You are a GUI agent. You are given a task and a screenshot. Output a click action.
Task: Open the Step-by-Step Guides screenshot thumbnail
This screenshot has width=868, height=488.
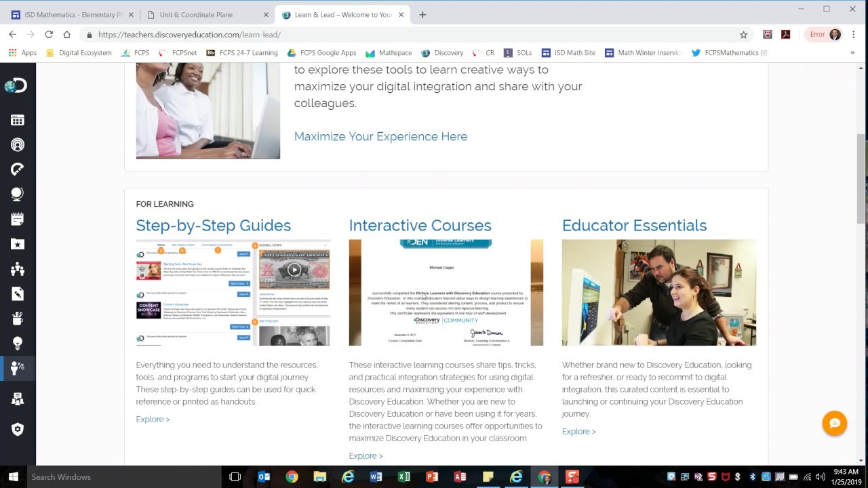click(x=233, y=292)
